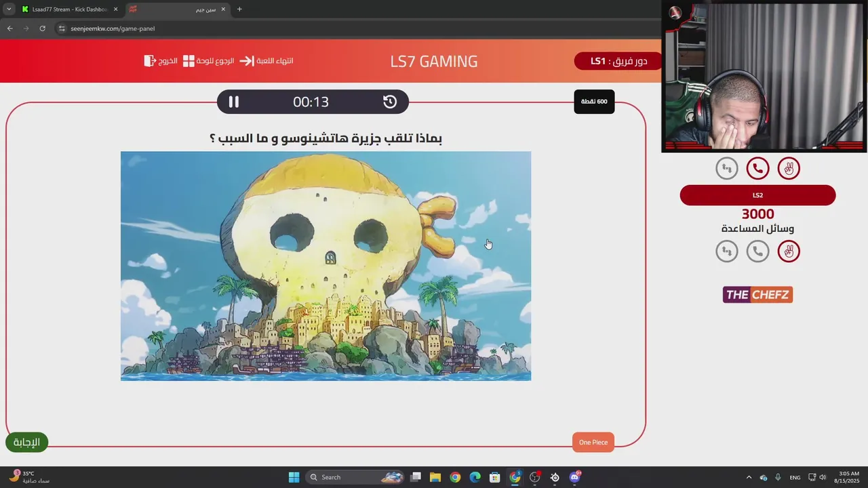Open SteelSeries app from taskbar
Image resolution: width=868 pixels, height=488 pixels.
coord(555,477)
